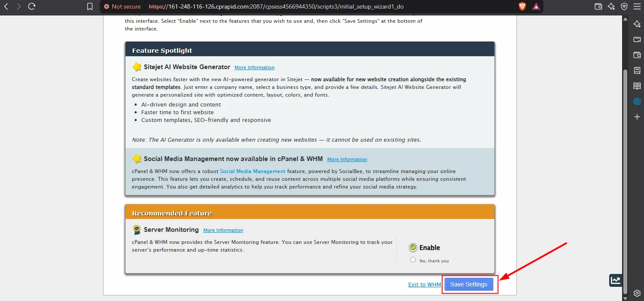Open the Leo AI sparkle icon
This screenshot has width=644, height=301.
point(611,6)
